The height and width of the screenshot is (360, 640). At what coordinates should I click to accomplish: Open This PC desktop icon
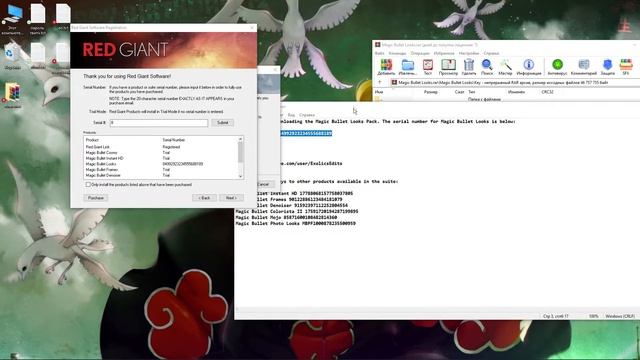[12, 18]
